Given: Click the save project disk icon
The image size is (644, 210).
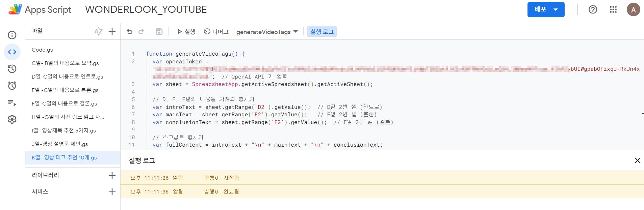Looking at the screenshot, I should tap(159, 32).
